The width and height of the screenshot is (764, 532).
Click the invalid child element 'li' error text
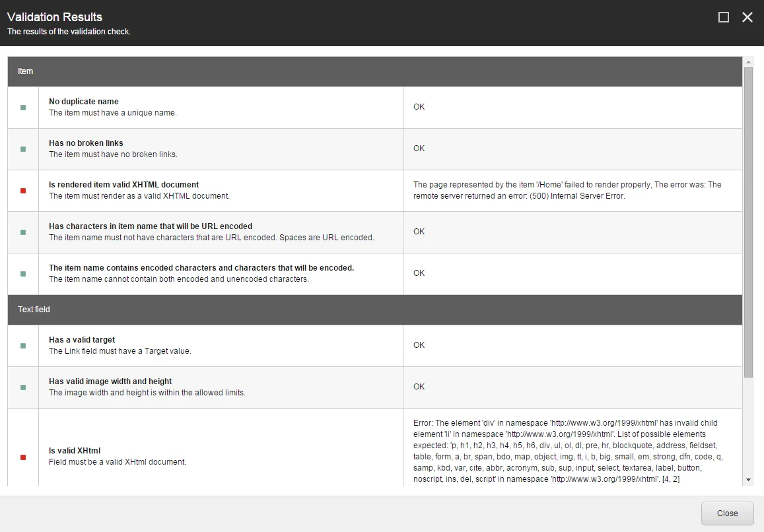click(568, 451)
